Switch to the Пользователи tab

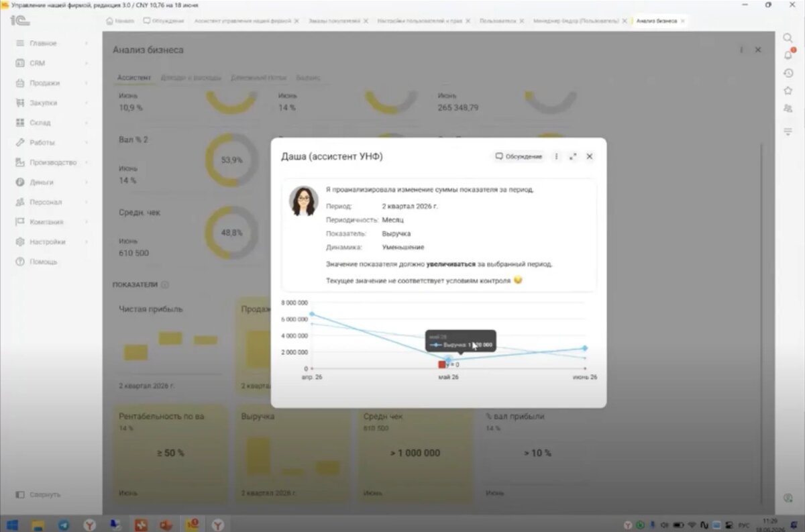(x=498, y=21)
